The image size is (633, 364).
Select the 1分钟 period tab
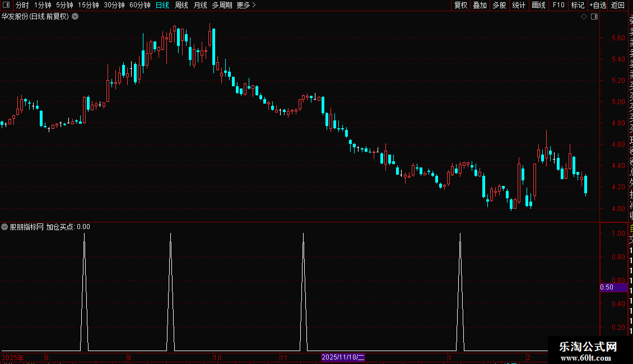click(43, 5)
